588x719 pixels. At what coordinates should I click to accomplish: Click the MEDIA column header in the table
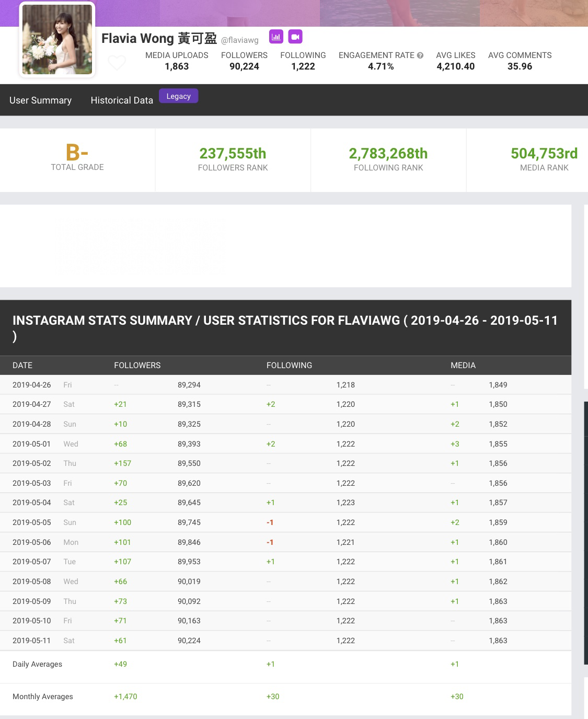coord(463,366)
